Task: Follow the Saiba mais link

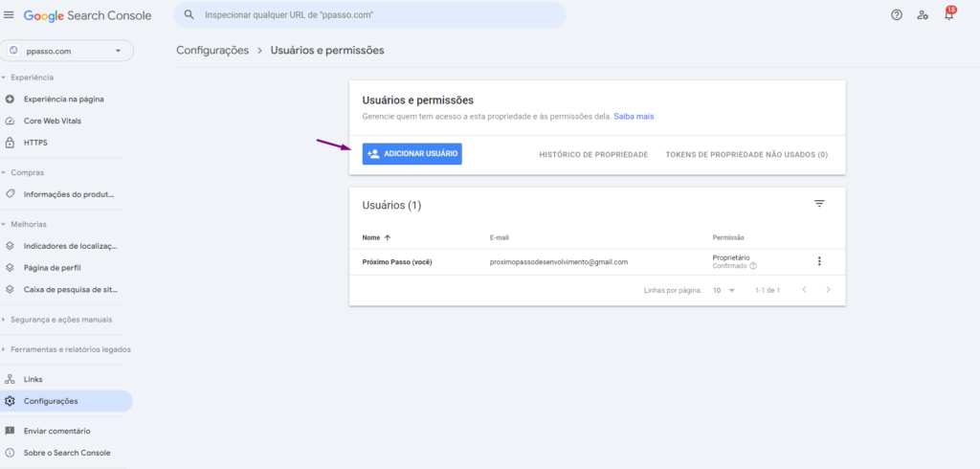Action: pyautogui.click(x=634, y=117)
